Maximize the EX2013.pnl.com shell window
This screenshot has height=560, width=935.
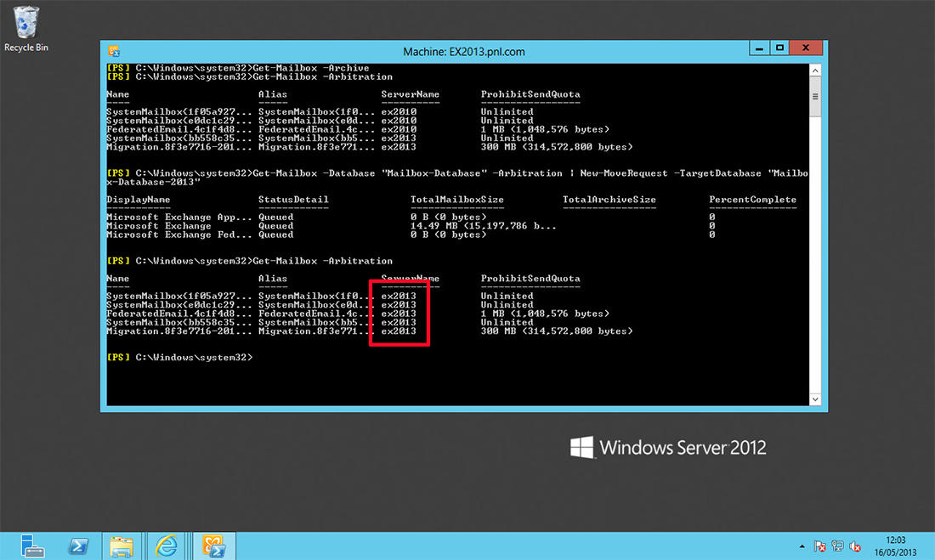pyautogui.click(x=779, y=48)
